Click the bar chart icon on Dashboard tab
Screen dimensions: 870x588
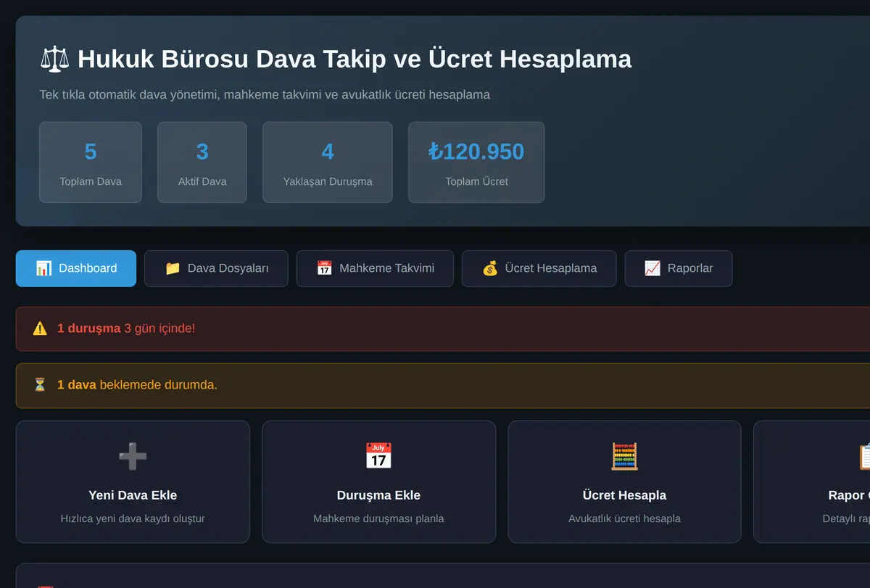(43, 268)
